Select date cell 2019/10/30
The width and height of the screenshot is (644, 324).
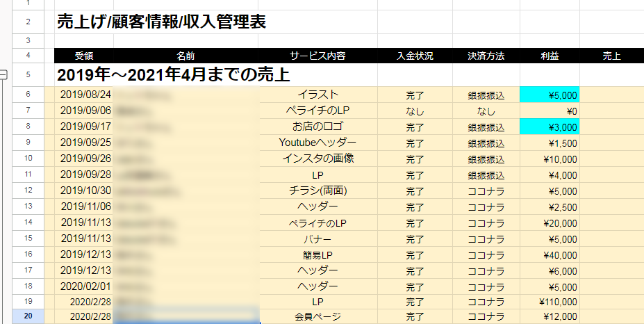(84, 191)
